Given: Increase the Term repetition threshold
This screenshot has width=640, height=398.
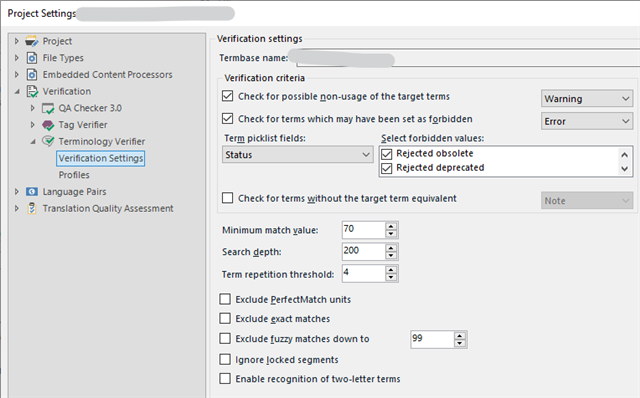Looking at the screenshot, I should coord(391,270).
